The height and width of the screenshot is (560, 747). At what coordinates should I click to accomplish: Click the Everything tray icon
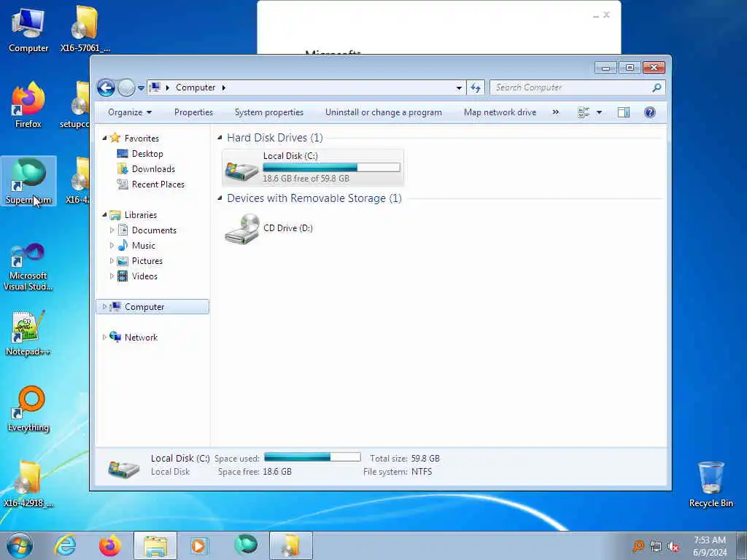coord(638,546)
